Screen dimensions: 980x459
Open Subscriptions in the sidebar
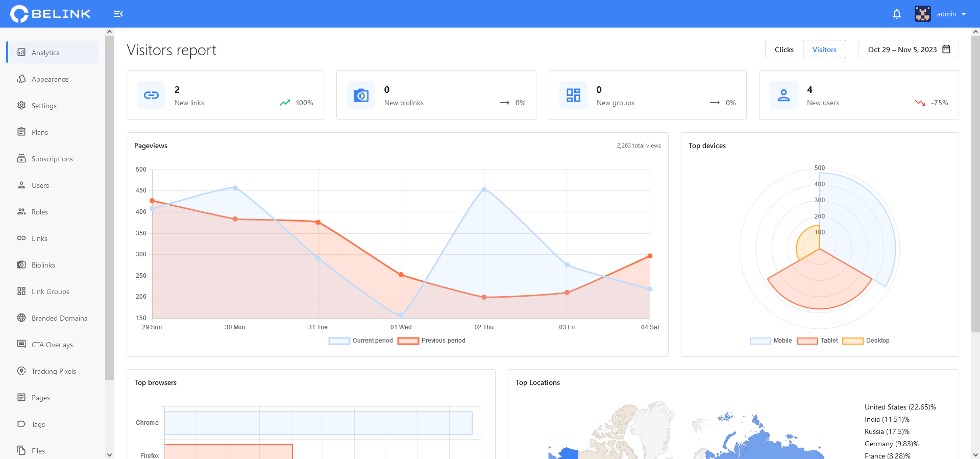pyautogui.click(x=52, y=159)
